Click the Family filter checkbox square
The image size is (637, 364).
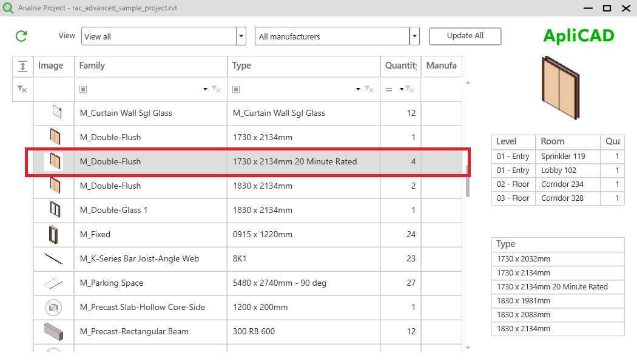[x=83, y=89]
